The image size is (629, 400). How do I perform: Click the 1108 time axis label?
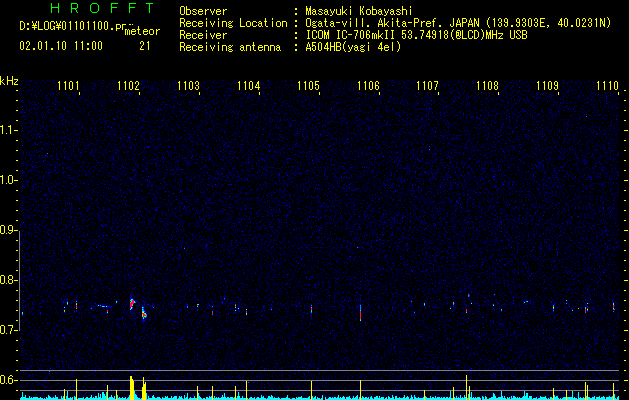point(488,85)
